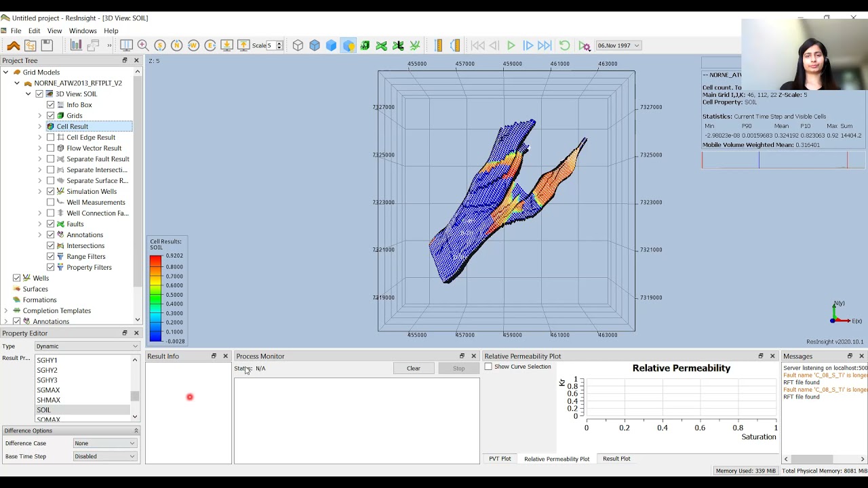Collapse the 3D View: SOIL node

28,94
